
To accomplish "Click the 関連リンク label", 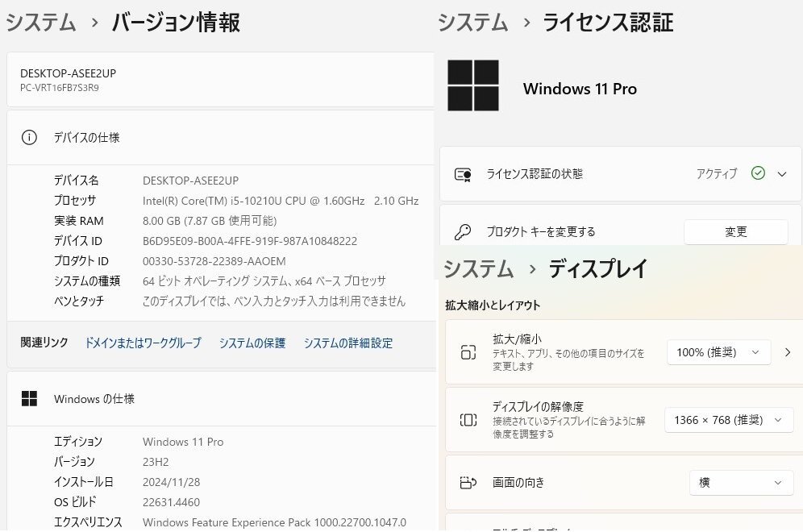I will tap(44, 343).
